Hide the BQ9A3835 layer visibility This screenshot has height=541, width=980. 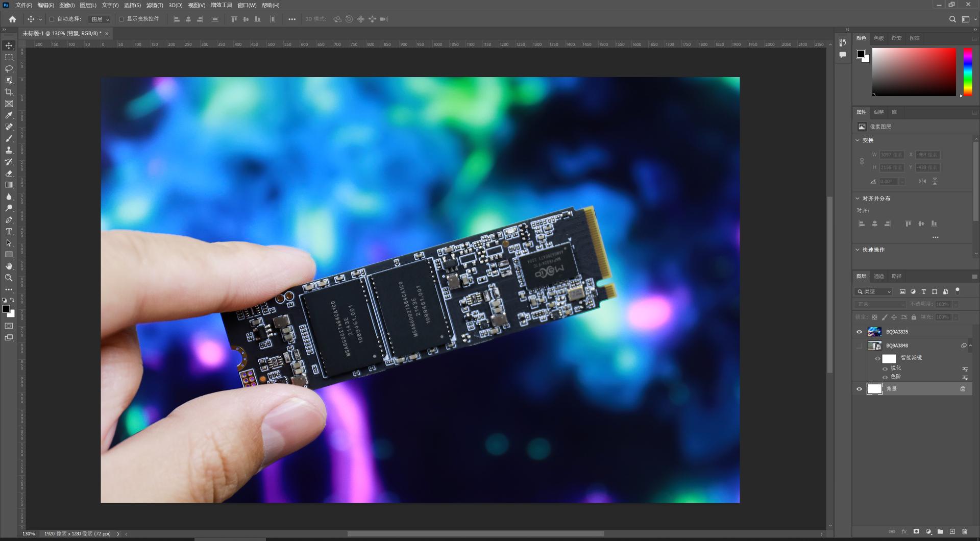point(860,332)
